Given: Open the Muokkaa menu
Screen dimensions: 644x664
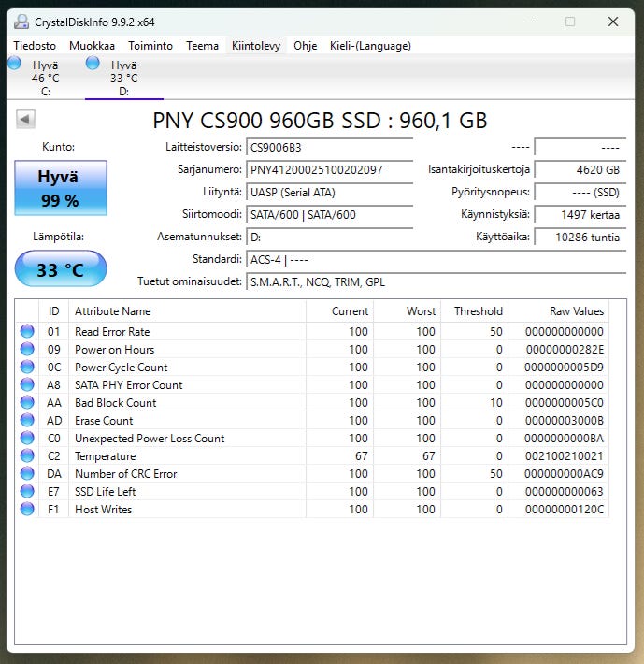Looking at the screenshot, I should 92,46.
